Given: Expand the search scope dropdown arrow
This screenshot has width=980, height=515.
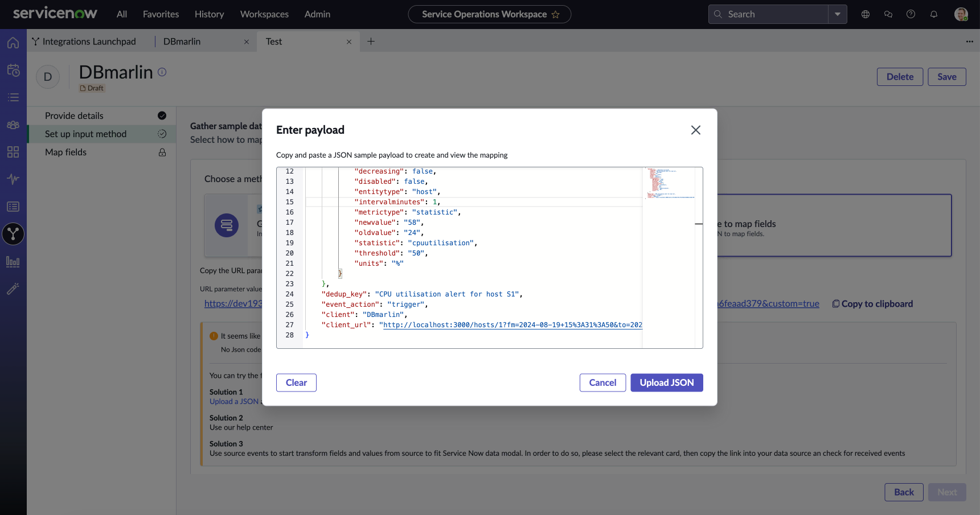Looking at the screenshot, I should click(x=838, y=14).
